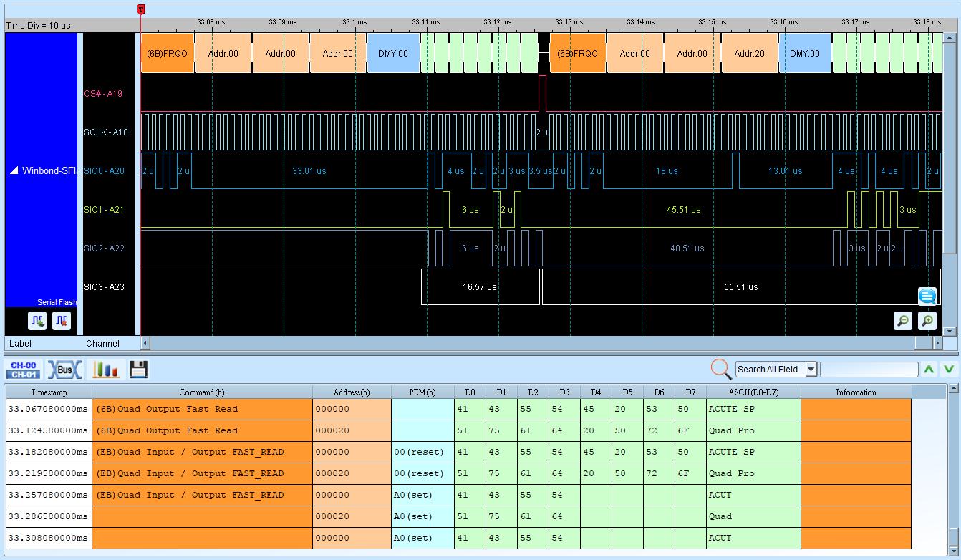This screenshot has width=961, height=560.
Task: Select the row with timestamp 33.124580000ms
Action: [x=458, y=431]
